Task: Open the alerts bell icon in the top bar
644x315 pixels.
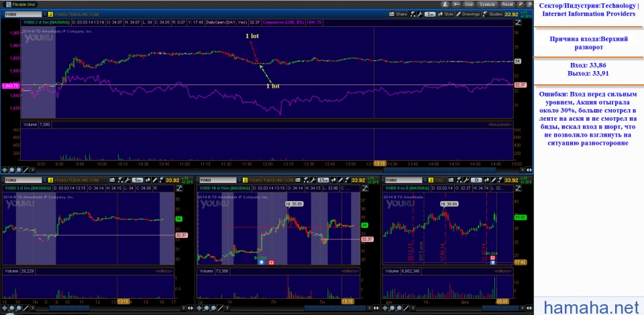Action: click(445, 5)
